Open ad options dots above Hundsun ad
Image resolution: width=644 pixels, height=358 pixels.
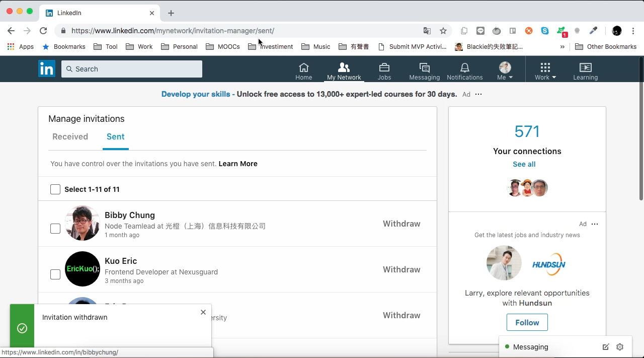[x=595, y=224]
